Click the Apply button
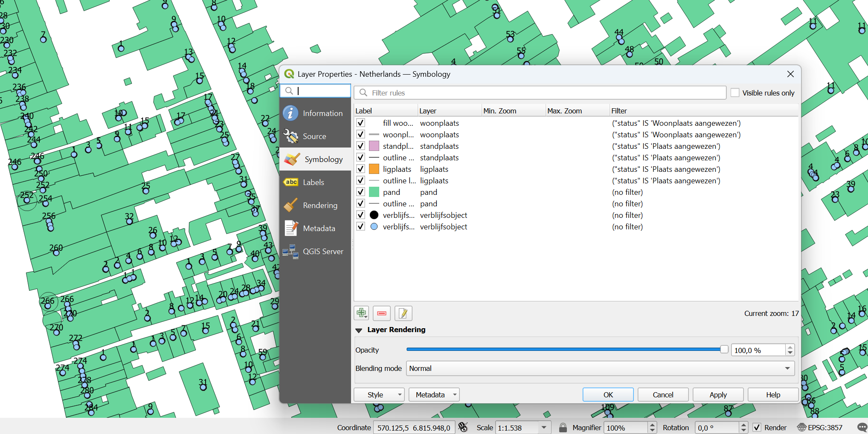 point(717,394)
